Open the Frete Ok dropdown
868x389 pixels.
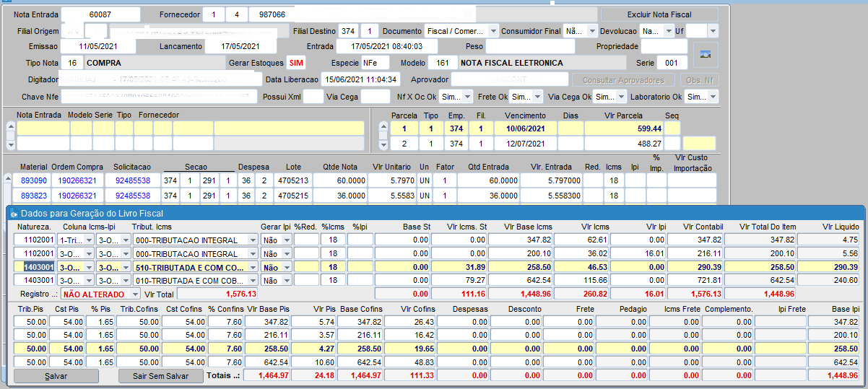(x=537, y=97)
